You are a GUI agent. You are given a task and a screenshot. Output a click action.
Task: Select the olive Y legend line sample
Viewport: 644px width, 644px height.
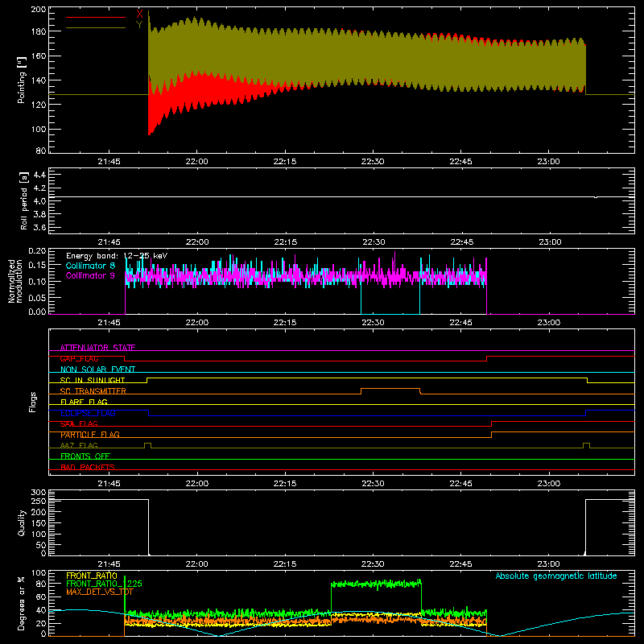[x=96, y=28]
